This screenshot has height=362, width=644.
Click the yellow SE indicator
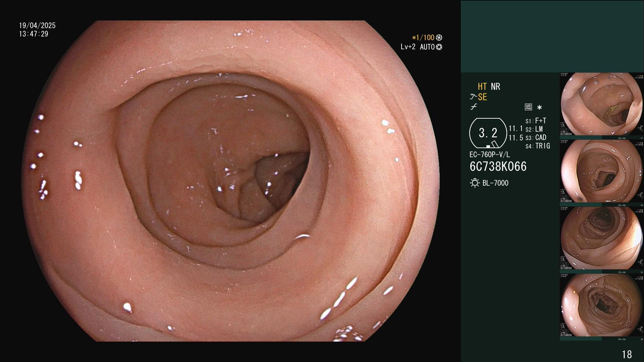(482, 97)
